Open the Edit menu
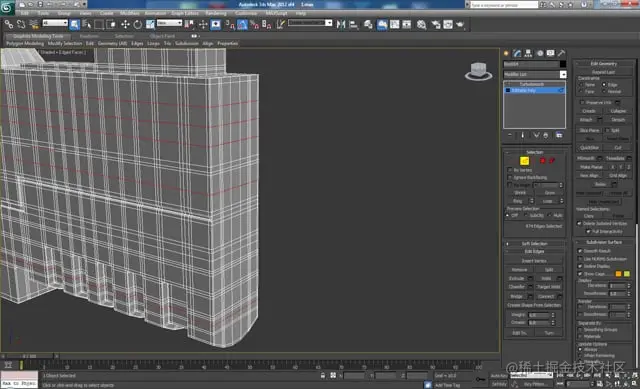Screen dimensions: 640x389 coord(25,13)
